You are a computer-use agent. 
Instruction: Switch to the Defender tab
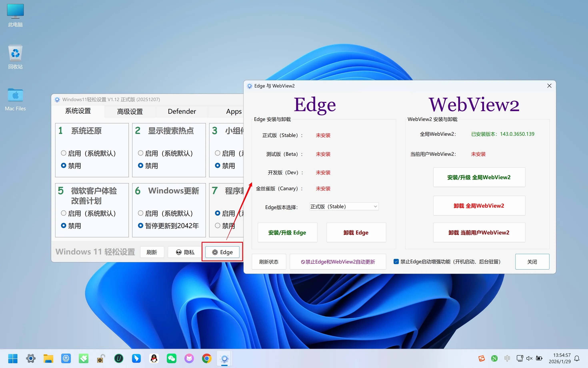tap(182, 112)
